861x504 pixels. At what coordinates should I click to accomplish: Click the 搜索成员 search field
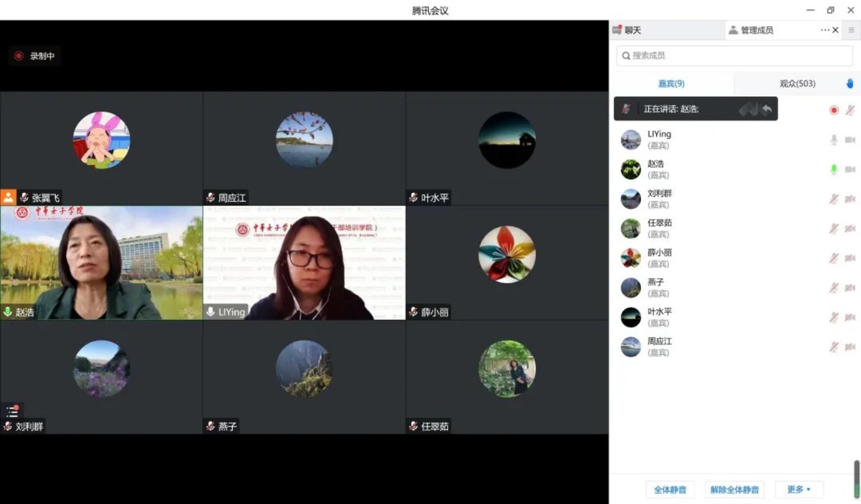[734, 56]
